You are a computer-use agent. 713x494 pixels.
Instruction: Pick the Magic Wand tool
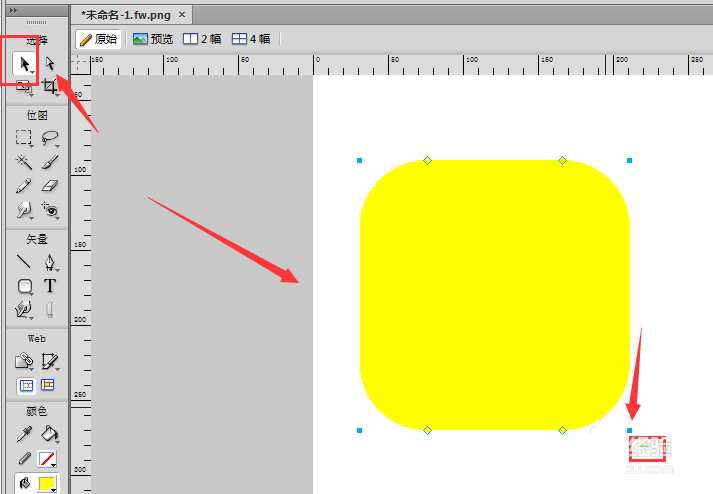pyautogui.click(x=24, y=162)
